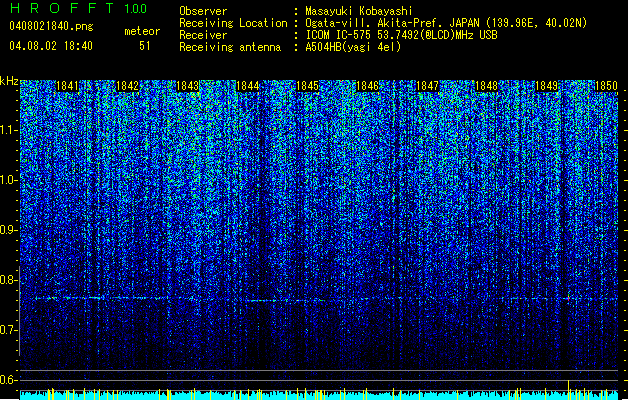Click the HROFFT 1.0.0 title text
This screenshot has width=629, height=400.
78,8
